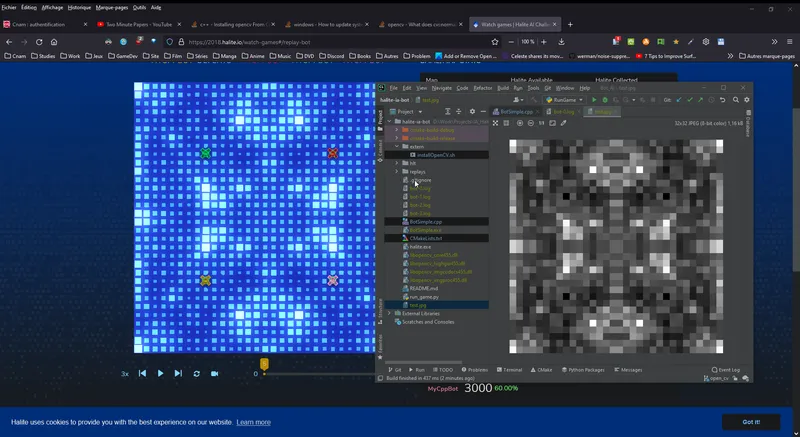Click the Git update project arrow
The image size is (800, 437).
pos(679,100)
